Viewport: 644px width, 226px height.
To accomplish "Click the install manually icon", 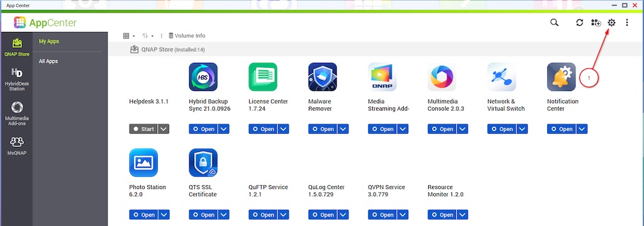I will 596,23.
